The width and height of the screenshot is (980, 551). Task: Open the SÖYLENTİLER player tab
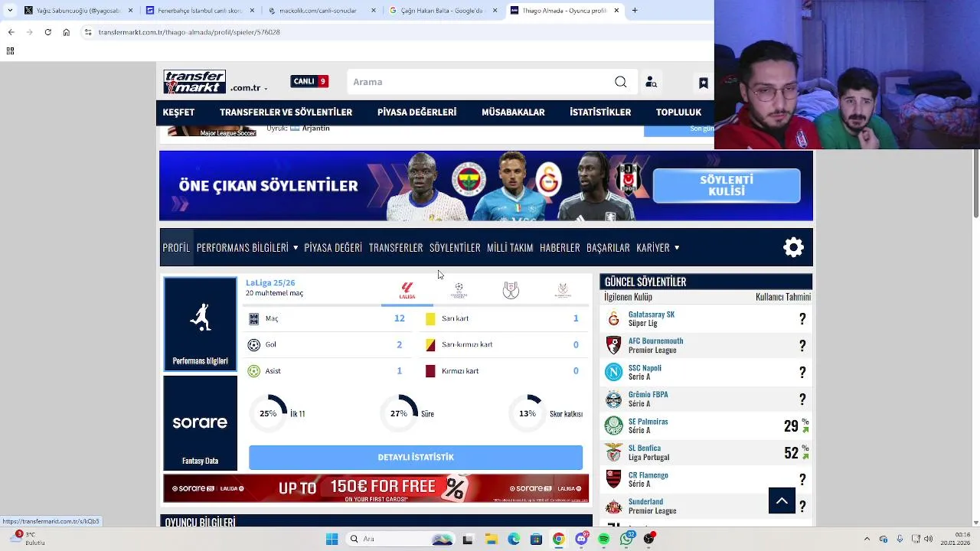pos(455,247)
